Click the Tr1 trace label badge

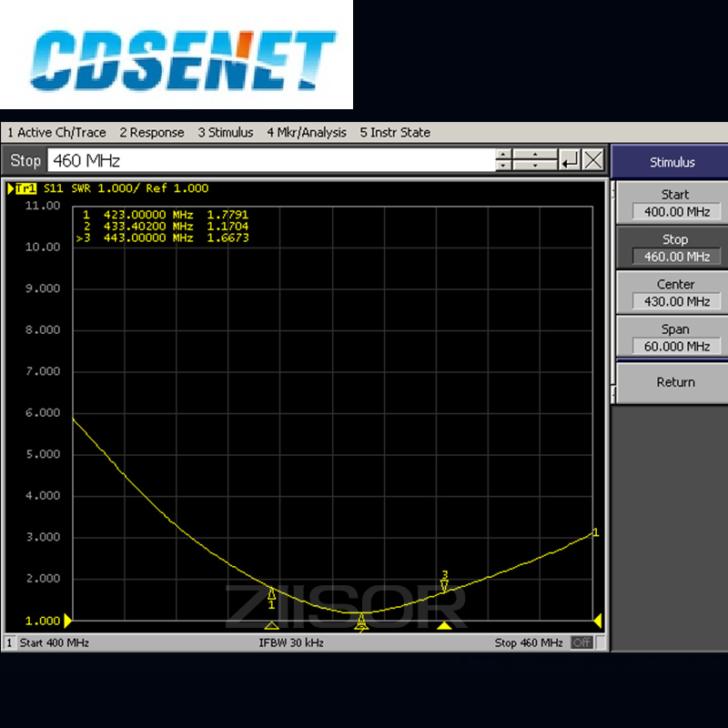click(x=22, y=188)
